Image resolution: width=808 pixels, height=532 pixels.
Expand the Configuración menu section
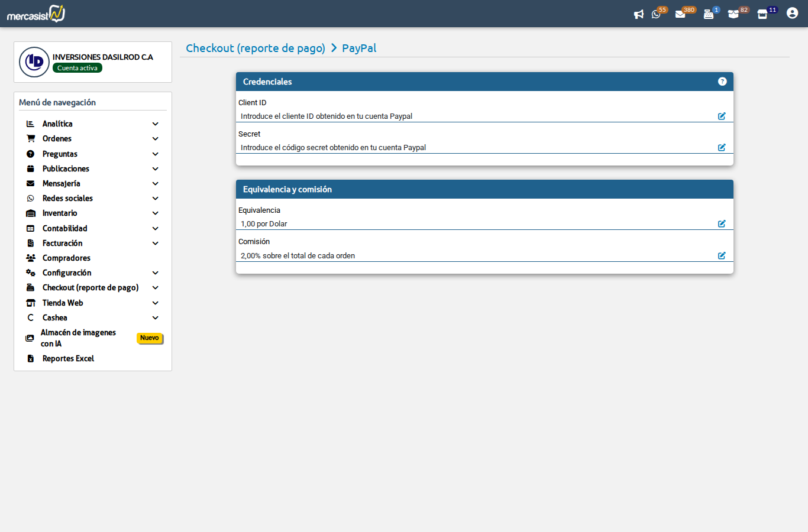[x=155, y=273]
